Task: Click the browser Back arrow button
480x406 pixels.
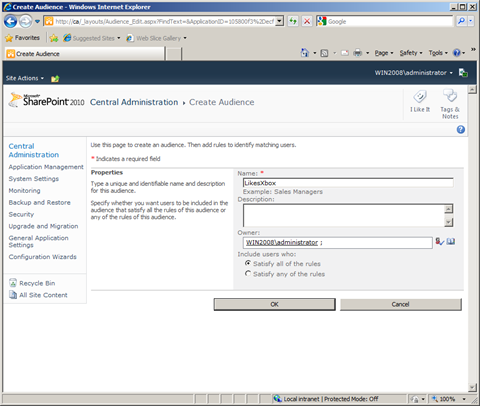Action: [10, 22]
